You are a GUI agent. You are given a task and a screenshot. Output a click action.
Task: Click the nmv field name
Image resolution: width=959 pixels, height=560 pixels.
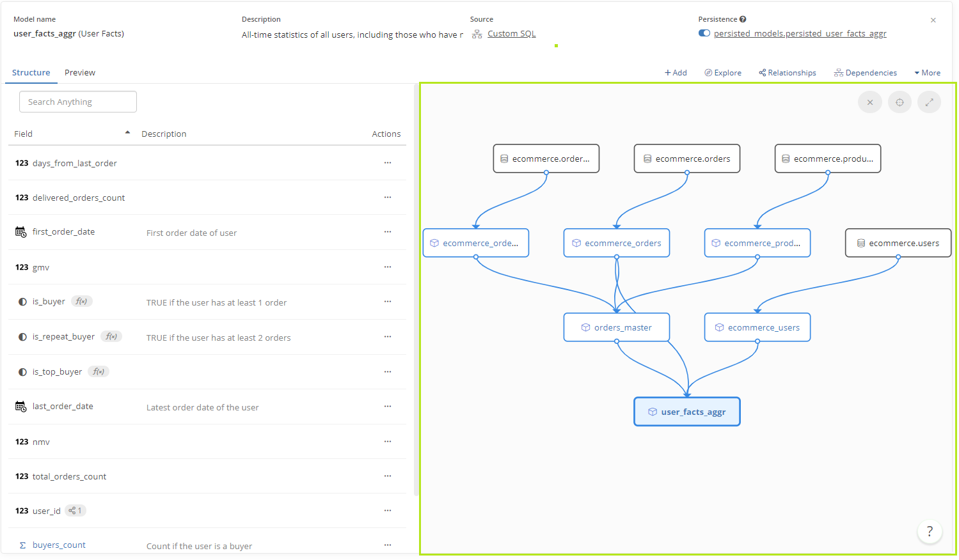coord(41,442)
